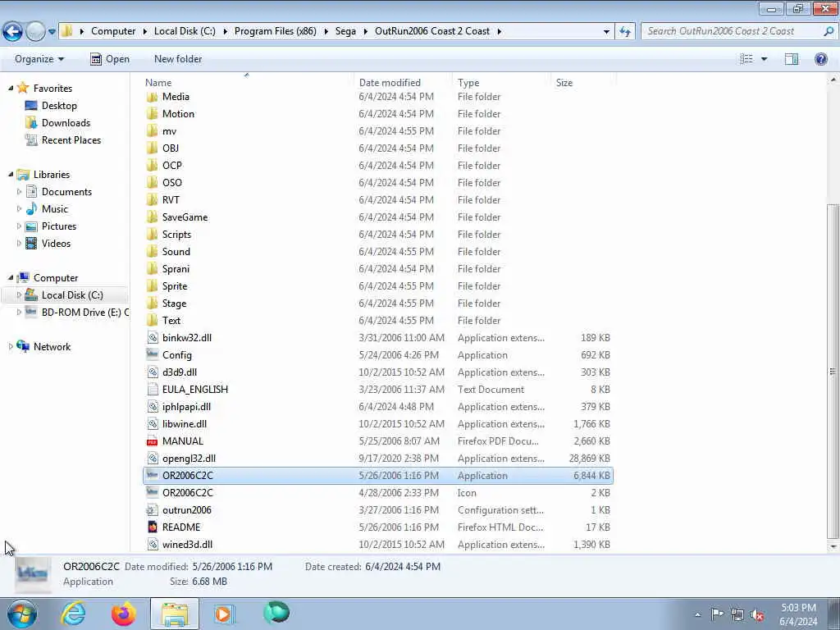Select outrun2006 configuration settings file icon

(153, 510)
